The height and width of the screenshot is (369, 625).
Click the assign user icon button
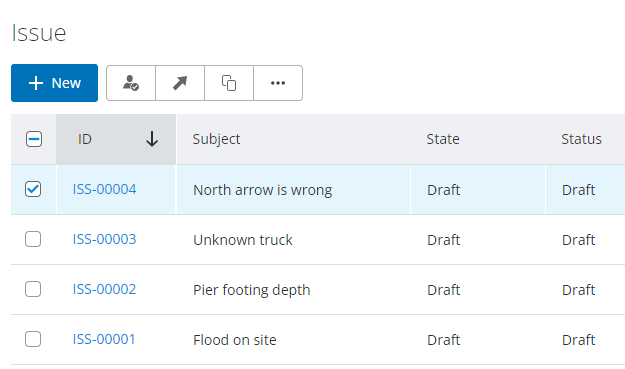(131, 83)
